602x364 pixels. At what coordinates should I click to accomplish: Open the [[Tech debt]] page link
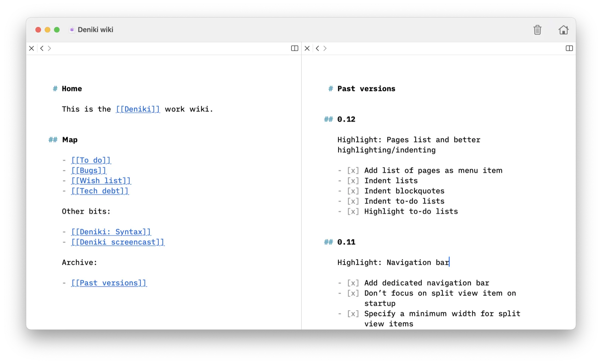tap(100, 191)
